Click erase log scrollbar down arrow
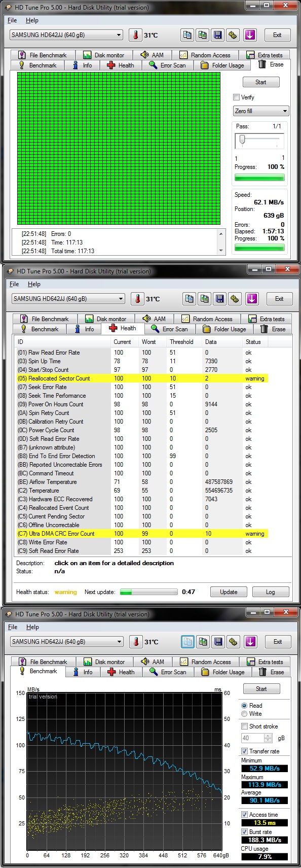301x868 pixels. [x=221, y=251]
